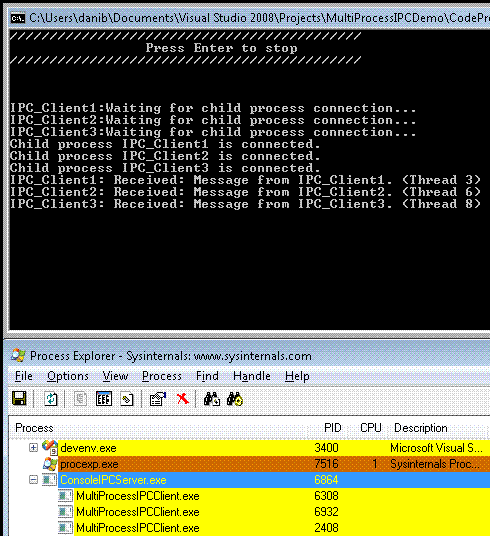Click PID value 7516
The image size is (490, 538).
(x=326, y=464)
